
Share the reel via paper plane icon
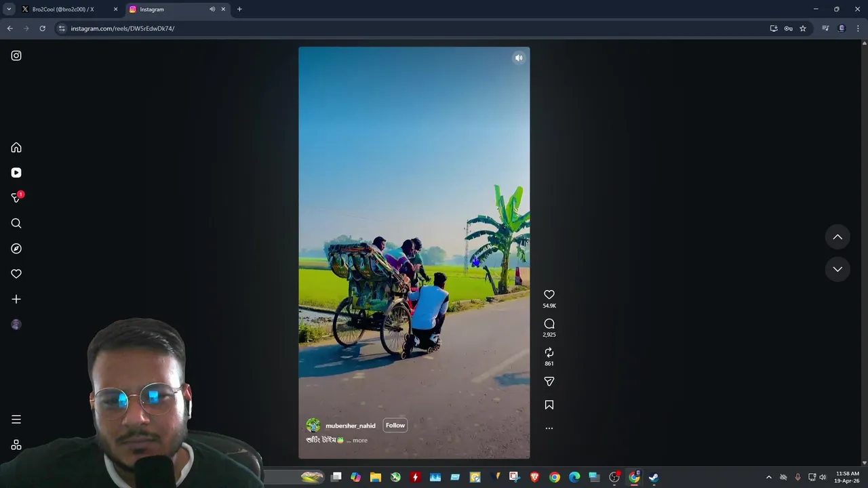click(549, 382)
